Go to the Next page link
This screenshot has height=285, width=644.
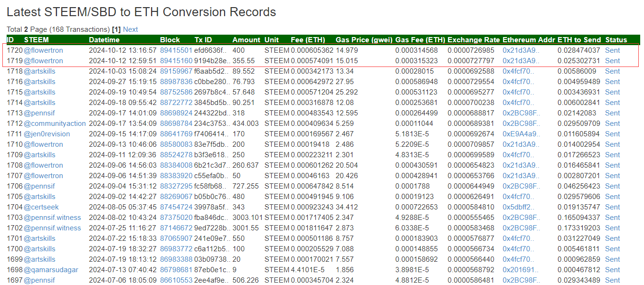(130, 29)
